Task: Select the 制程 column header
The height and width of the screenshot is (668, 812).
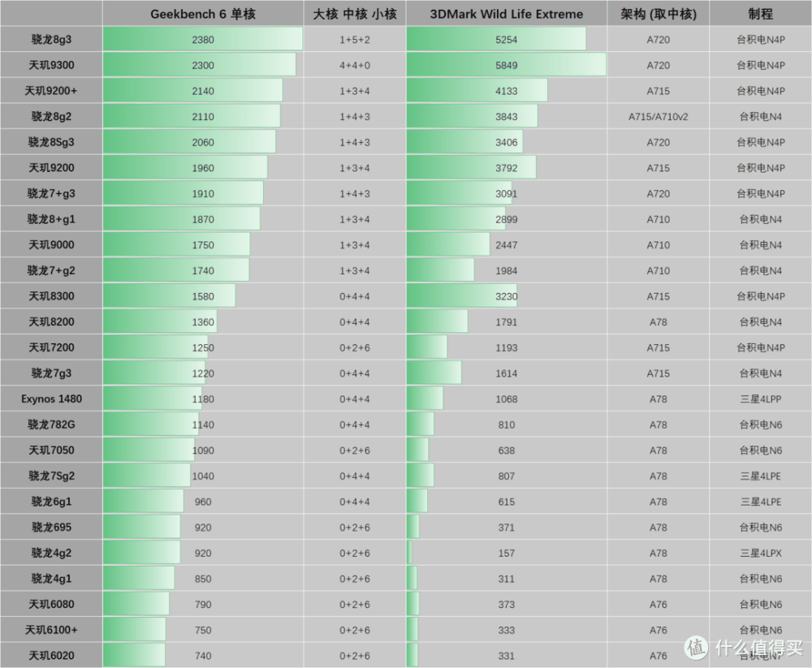Action: [x=760, y=14]
